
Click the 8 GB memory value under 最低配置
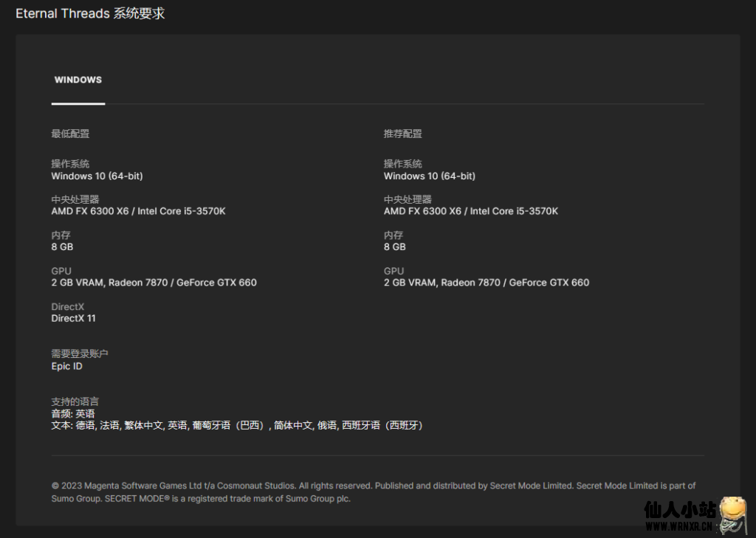(x=62, y=247)
